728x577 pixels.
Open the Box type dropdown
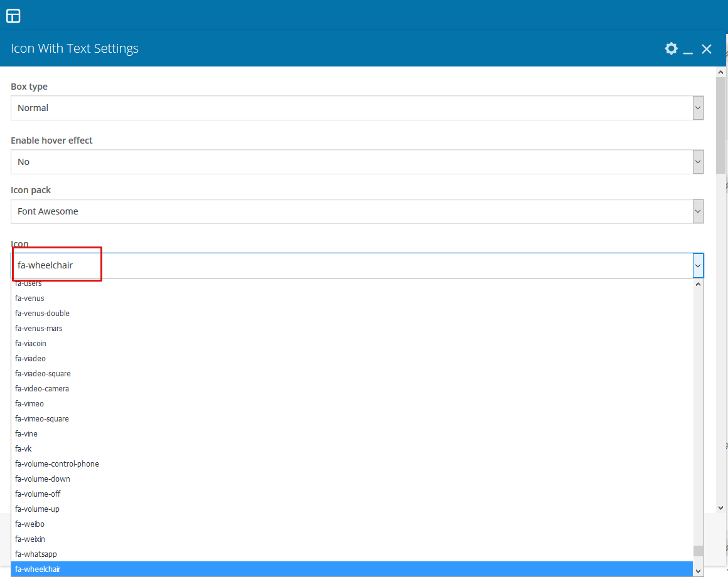pos(356,108)
